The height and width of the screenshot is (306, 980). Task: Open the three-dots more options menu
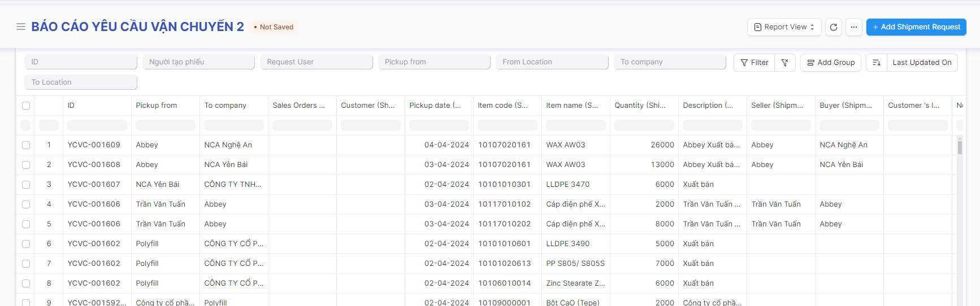pyautogui.click(x=854, y=27)
